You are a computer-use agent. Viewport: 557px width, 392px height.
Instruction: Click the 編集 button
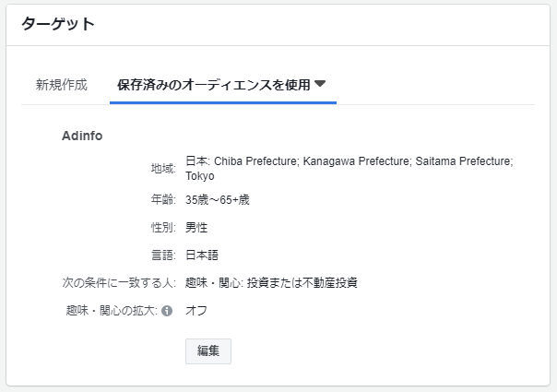point(208,351)
